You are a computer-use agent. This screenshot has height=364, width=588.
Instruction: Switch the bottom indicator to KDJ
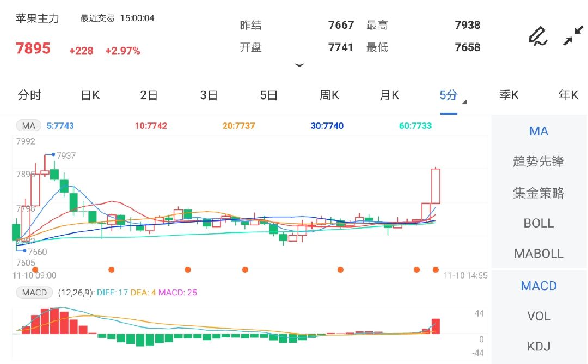(538, 346)
